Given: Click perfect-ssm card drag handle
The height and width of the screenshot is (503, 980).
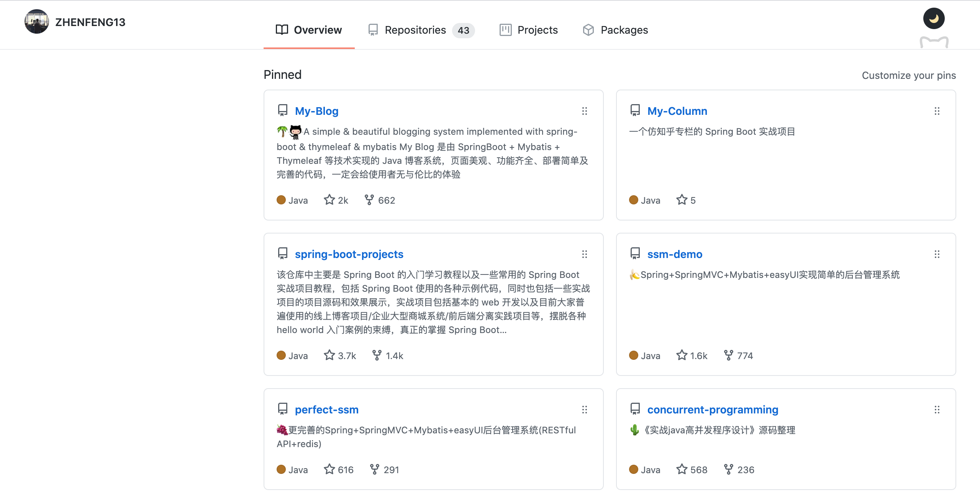Looking at the screenshot, I should pyautogui.click(x=584, y=410).
